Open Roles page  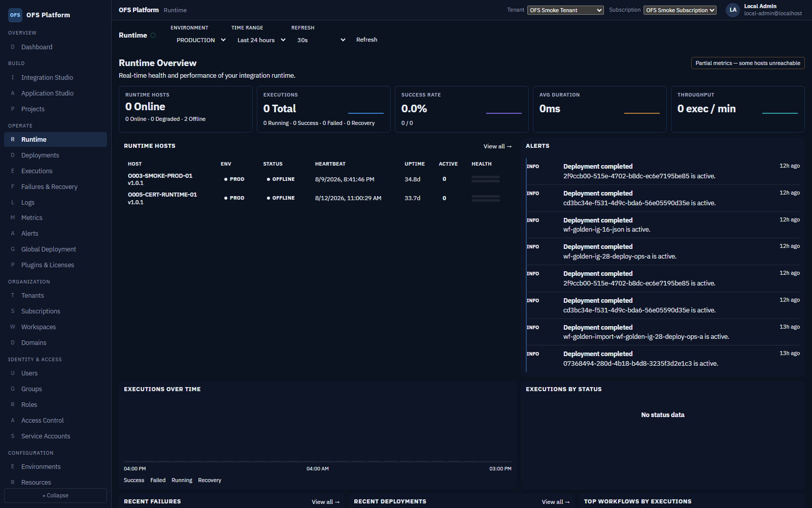[56, 405]
